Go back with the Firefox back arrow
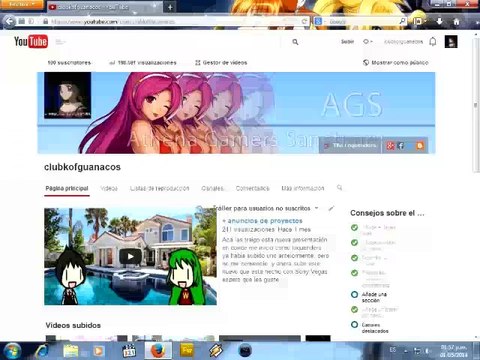 pyautogui.click(x=9, y=21)
